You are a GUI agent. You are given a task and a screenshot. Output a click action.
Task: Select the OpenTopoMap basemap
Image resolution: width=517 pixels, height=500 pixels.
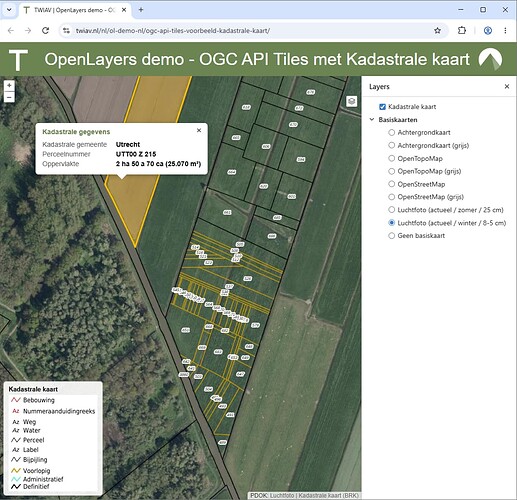pyautogui.click(x=392, y=158)
